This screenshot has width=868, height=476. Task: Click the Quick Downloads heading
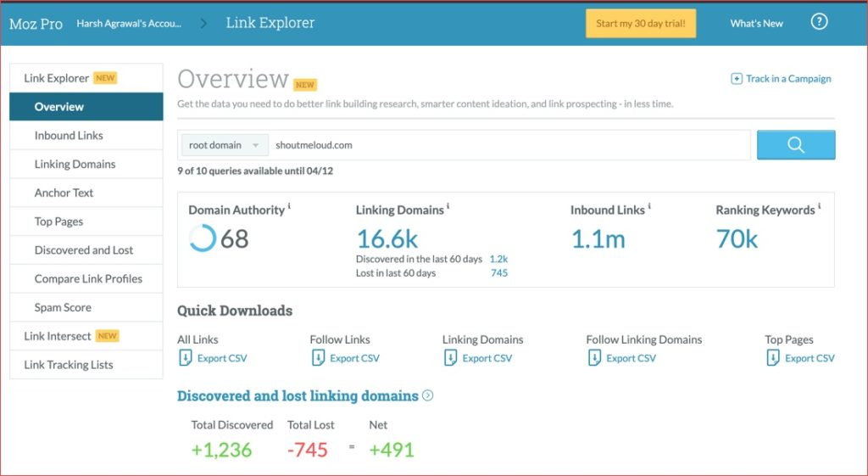[235, 311]
